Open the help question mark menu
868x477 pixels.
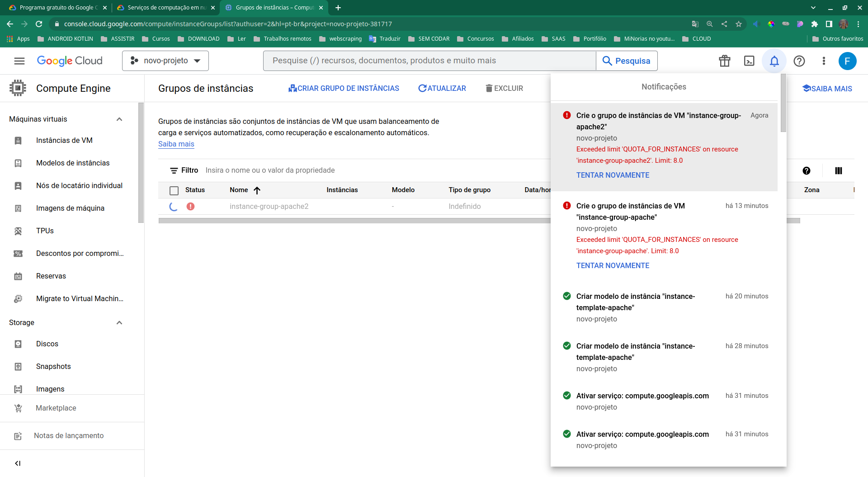[799, 61]
